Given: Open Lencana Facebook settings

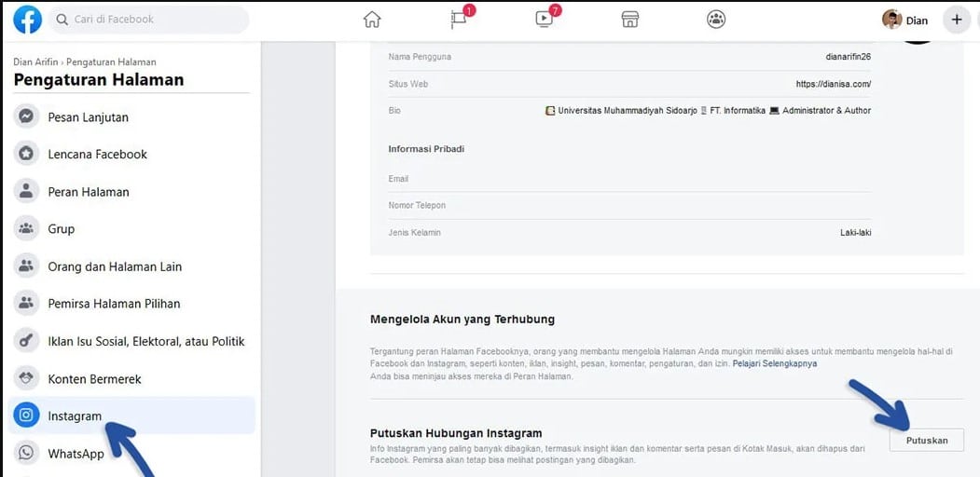Looking at the screenshot, I should pyautogui.click(x=131, y=155).
